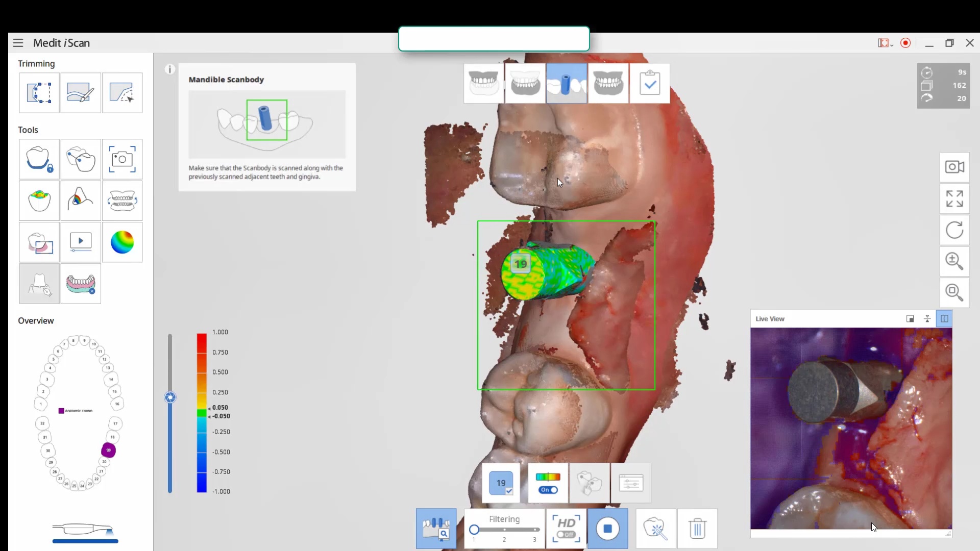Switch to the mandible scanbody stage
This screenshot has height=551, width=980.
pyautogui.click(x=567, y=83)
